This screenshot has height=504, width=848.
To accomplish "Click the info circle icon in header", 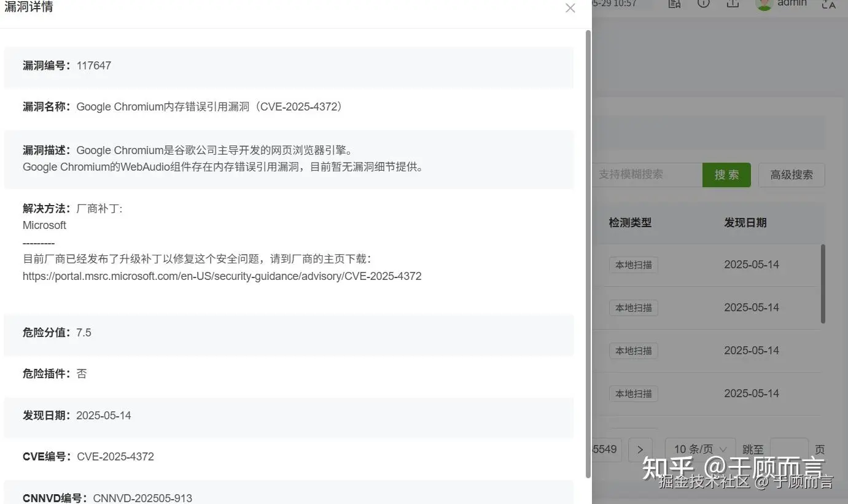I will click(x=704, y=3).
